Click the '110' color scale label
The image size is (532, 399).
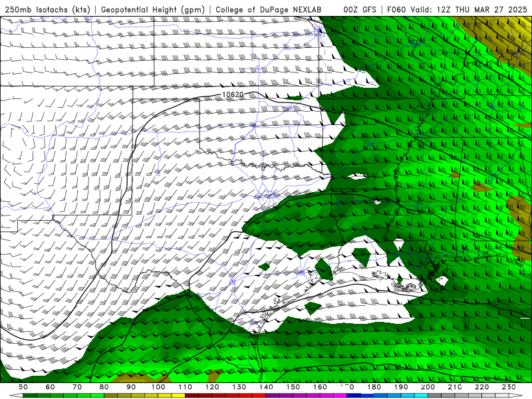pos(185,387)
